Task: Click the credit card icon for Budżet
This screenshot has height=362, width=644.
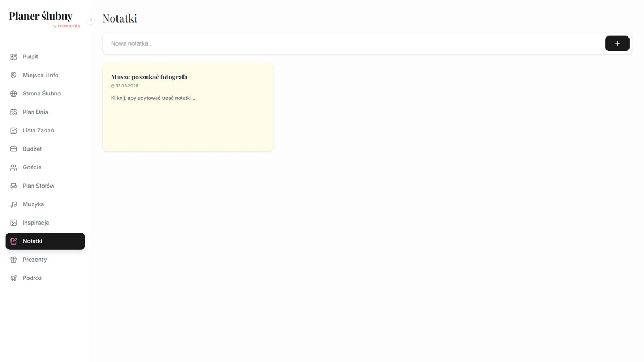Action: (x=13, y=149)
